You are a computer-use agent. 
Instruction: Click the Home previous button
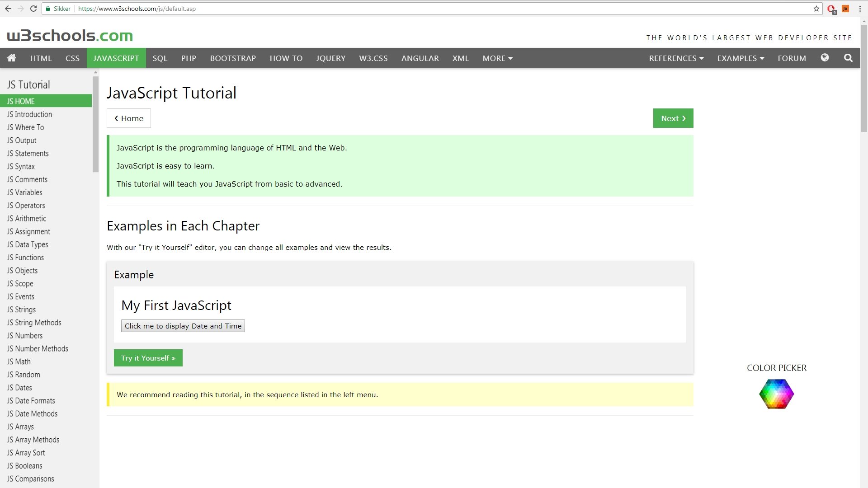pyautogui.click(x=129, y=118)
